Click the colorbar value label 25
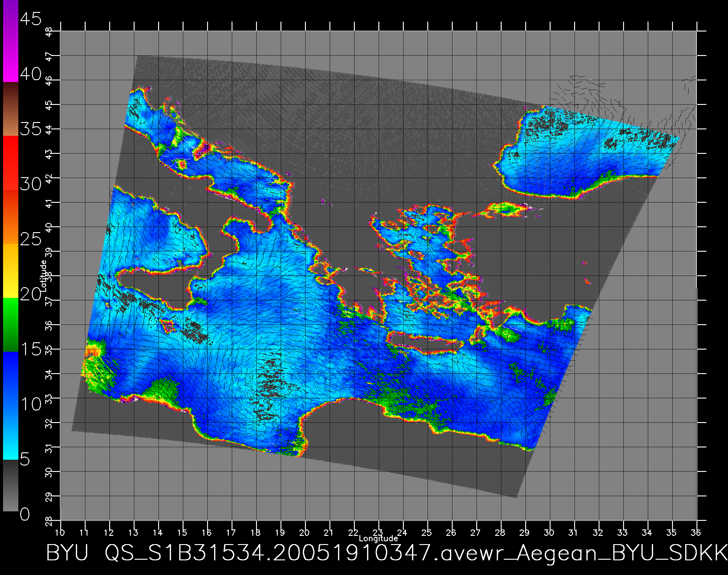This screenshot has width=728, height=575. click(31, 239)
